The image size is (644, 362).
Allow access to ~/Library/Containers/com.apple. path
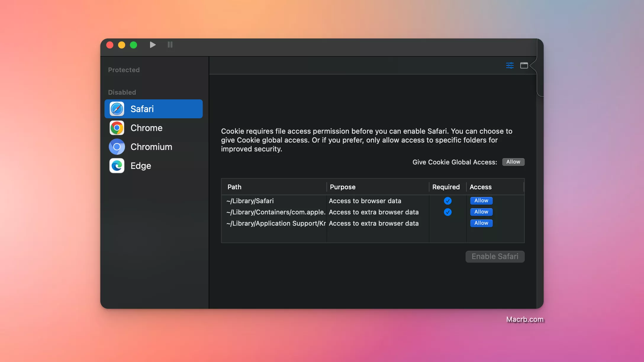(x=481, y=212)
